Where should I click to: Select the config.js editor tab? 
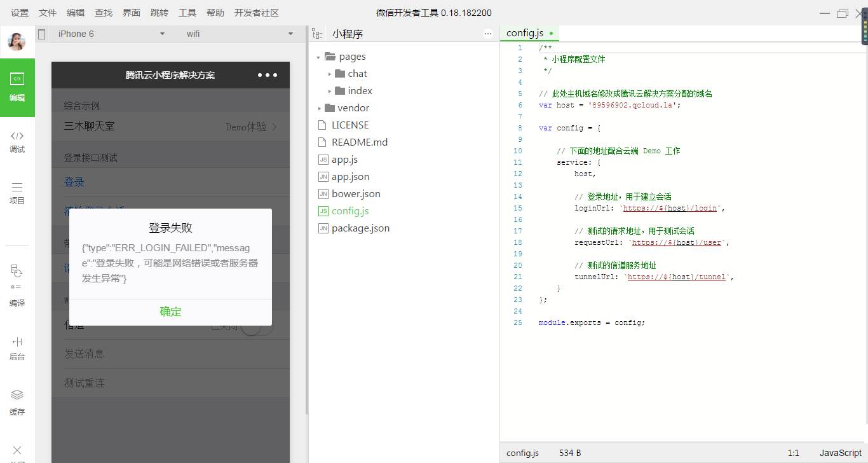pos(529,34)
